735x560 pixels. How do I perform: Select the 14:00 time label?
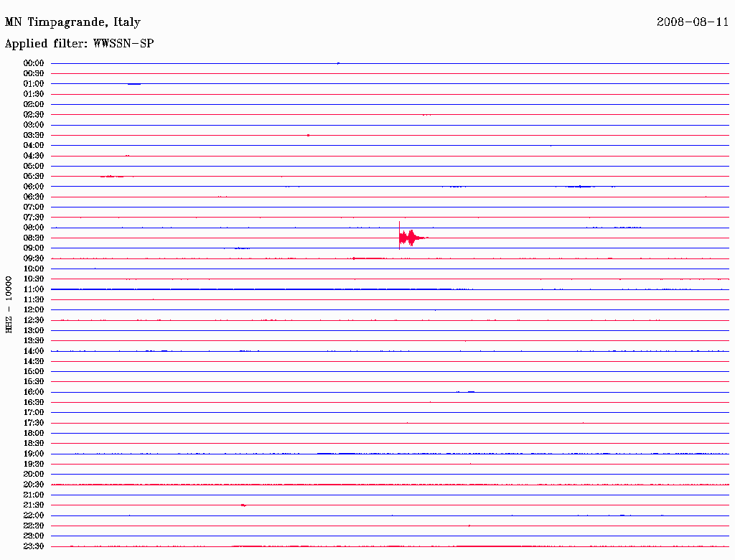(34, 351)
